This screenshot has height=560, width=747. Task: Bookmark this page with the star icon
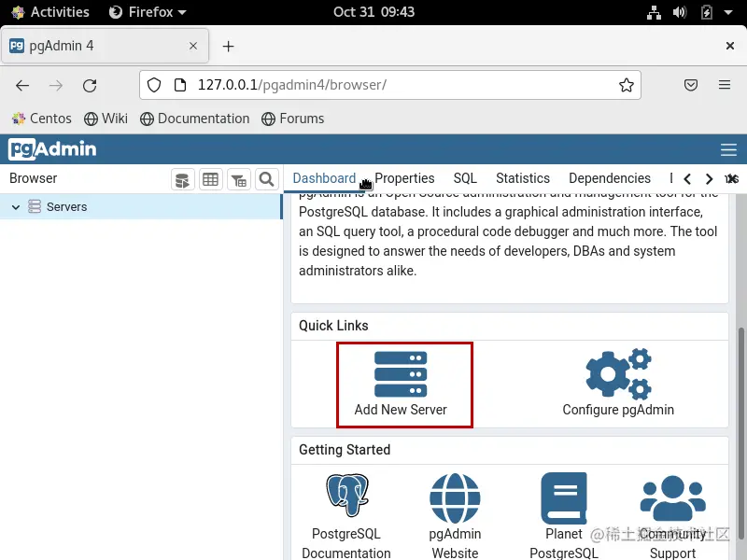pyautogui.click(x=626, y=85)
